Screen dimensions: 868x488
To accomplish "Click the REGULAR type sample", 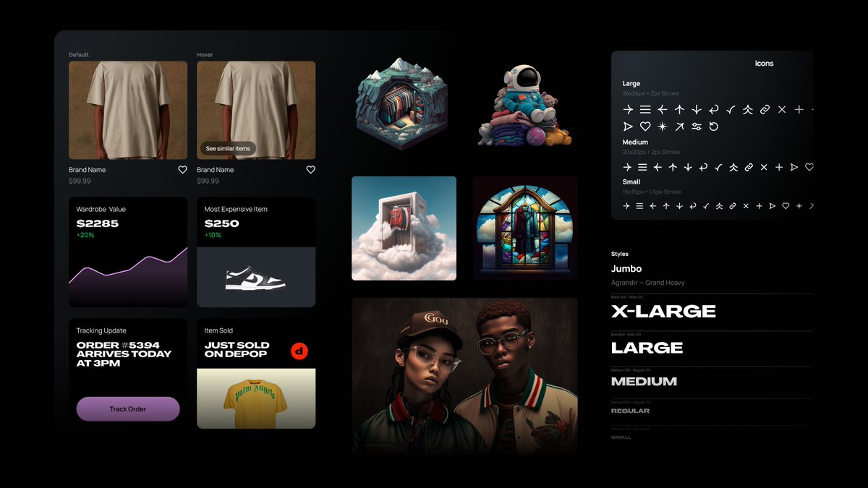I will click(630, 411).
